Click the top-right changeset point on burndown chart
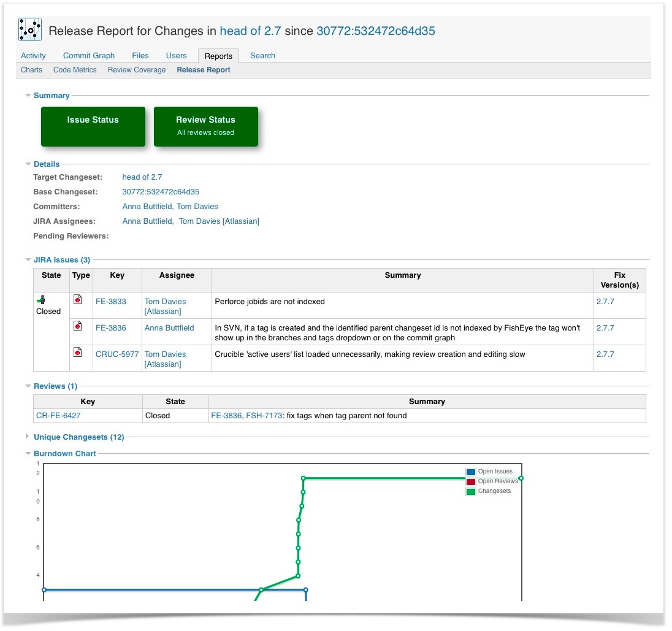672x631 pixels. click(x=521, y=478)
